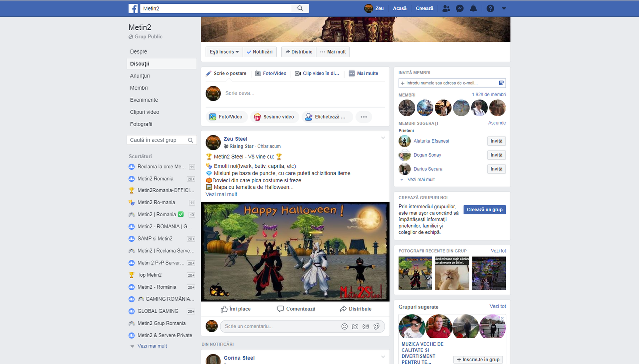Click the Facebook logo beside the search bar
This screenshot has height=364, width=639.
point(133,8)
